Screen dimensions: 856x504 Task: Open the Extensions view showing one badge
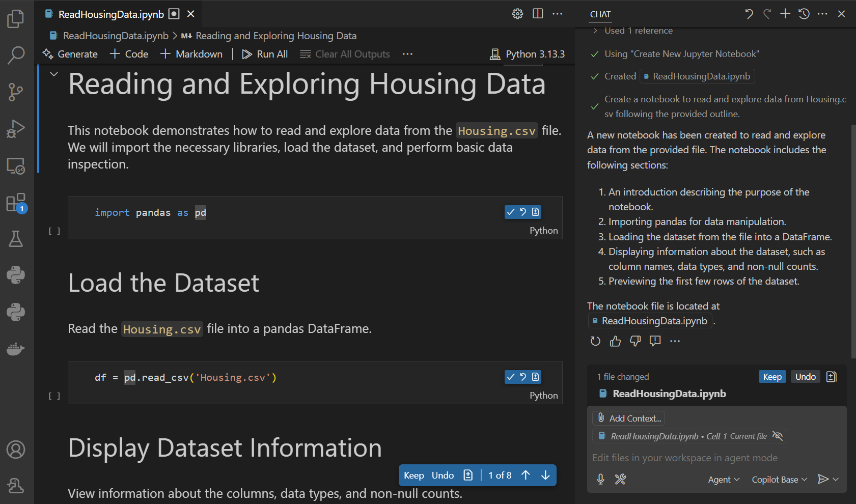tap(16, 203)
